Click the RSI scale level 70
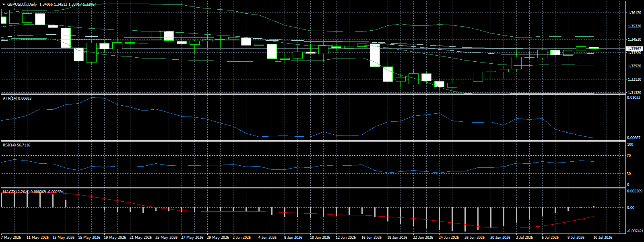The image size is (644, 242). tap(629, 156)
